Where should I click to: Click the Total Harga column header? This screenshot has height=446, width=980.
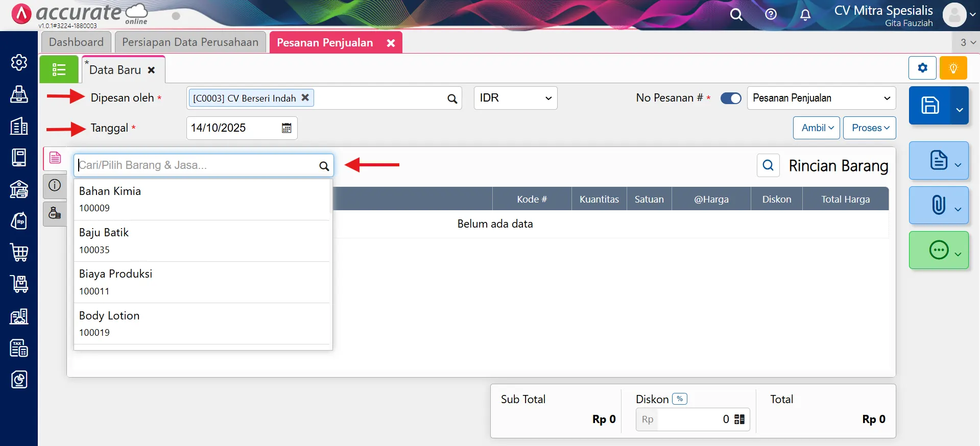point(845,199)
